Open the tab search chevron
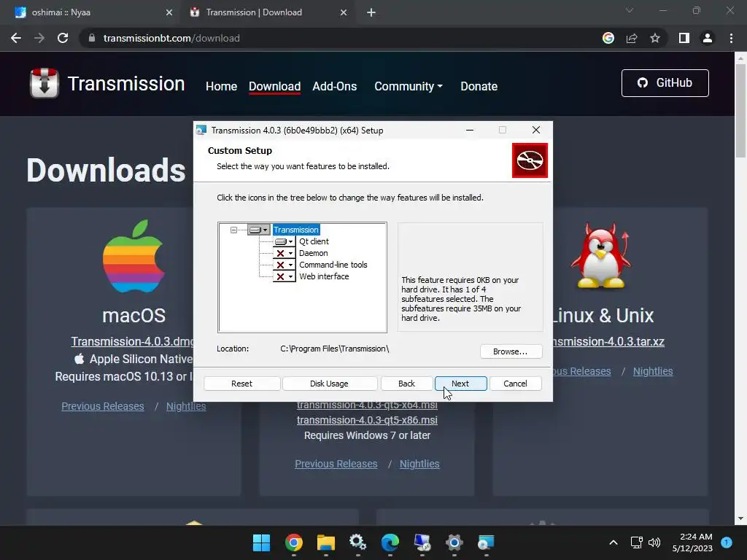This screenshot has height=560, width=747. (x=630, y=10)
